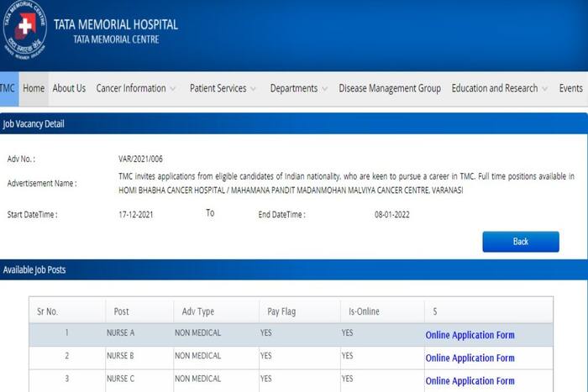Screen dimensions: 588x392
Task: Open Online Application Form for Nurse A
Action: 470,335
